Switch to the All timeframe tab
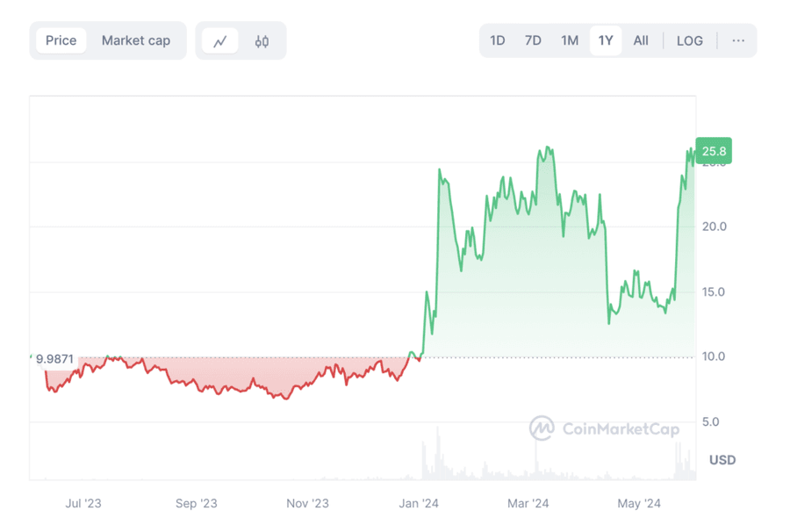This screenshot has height=532, width=790. 641,40
